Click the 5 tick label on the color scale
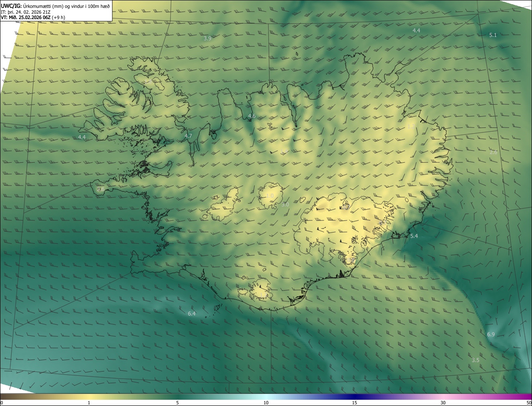532x406 pixels. pos(177,403)
